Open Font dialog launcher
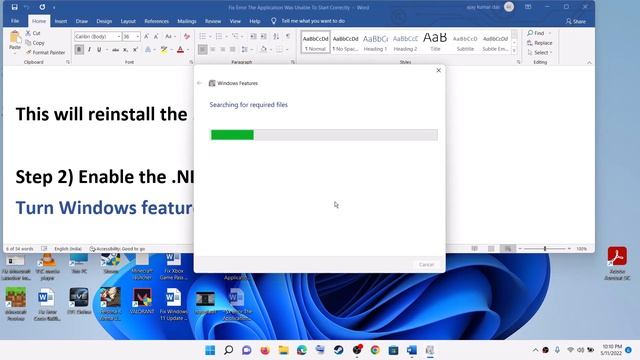Viewport: 640px width, 360px height. coord(191,62)
